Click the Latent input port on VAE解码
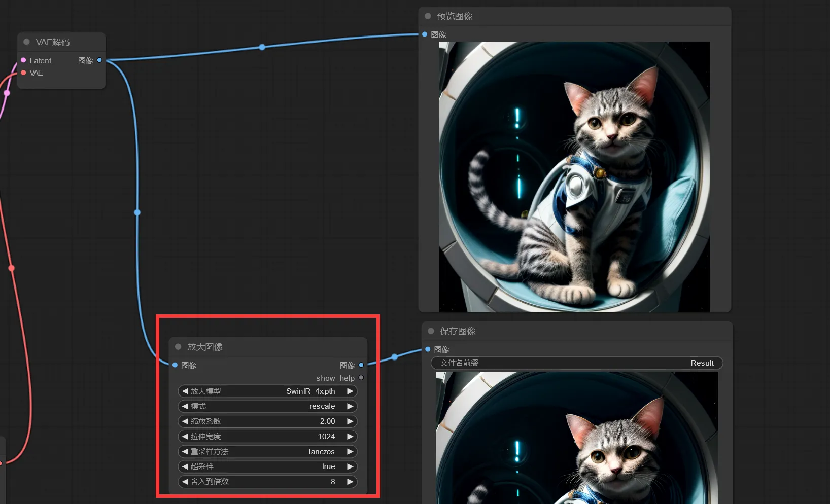 pos(23,60)
